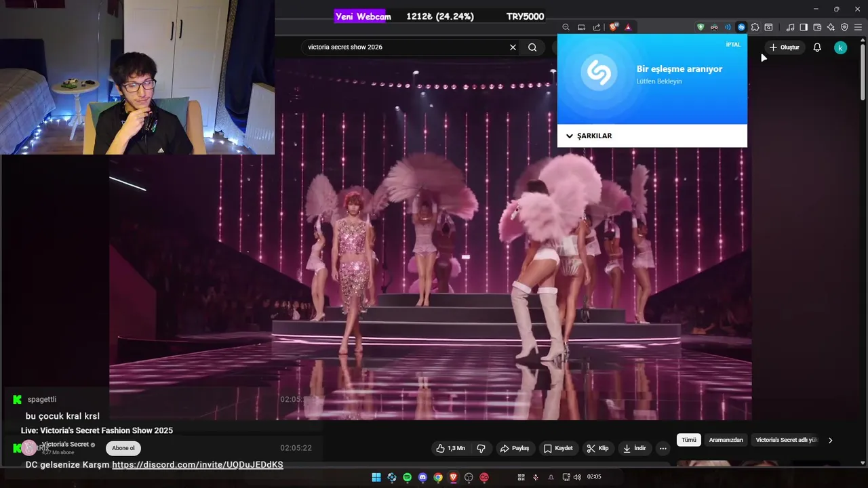Click the Paylaş share button
The image size is (868, 488).
coord(515,448)
